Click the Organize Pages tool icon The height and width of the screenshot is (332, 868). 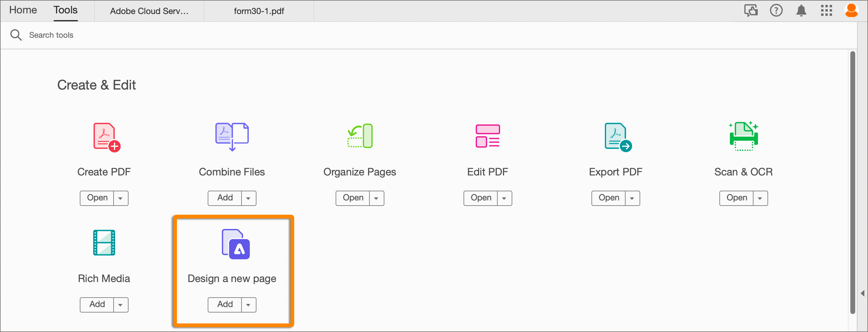[360, 136]
